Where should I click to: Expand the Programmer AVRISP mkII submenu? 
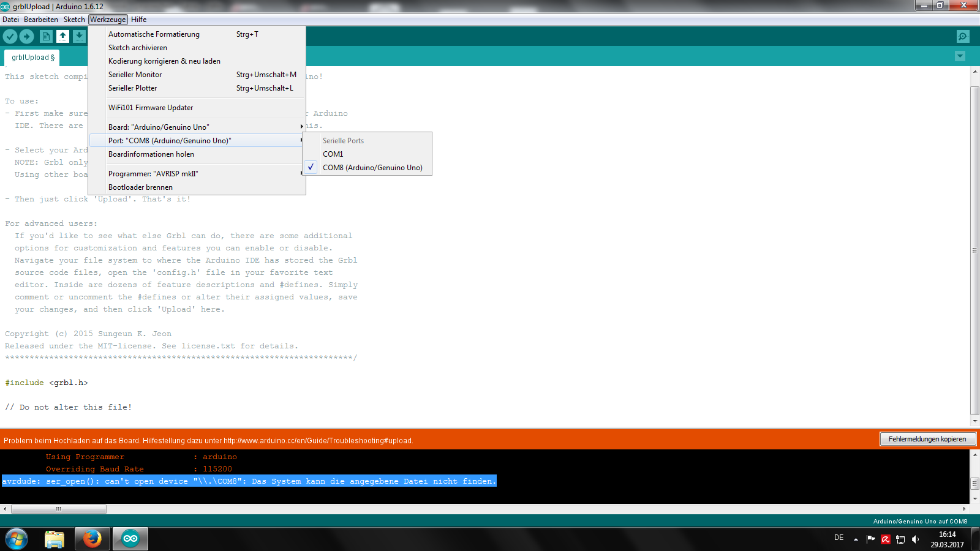pyautogui.click(x=197, y=174)
